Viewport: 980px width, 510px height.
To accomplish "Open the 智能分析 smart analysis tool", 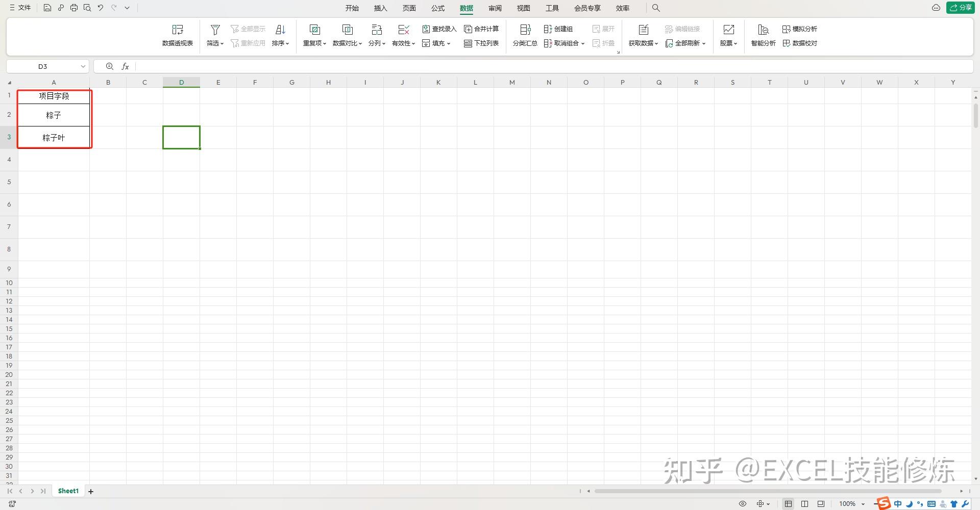I will [763, 36].
